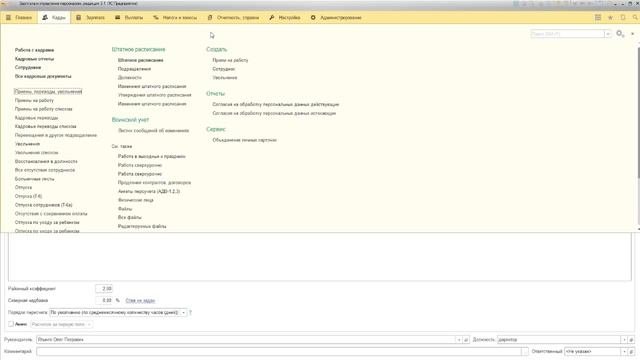Screen dimensions: 640x360
Task: Open the Порядок пересчета dropdown
Action: click(183, 313)
